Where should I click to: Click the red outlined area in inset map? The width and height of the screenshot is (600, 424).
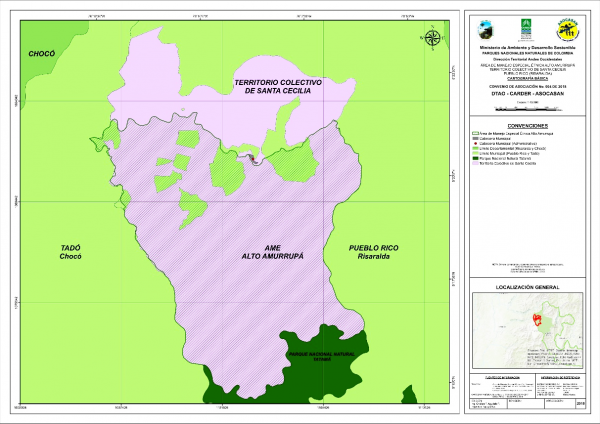pyautogui.click(x=537, y=318)
